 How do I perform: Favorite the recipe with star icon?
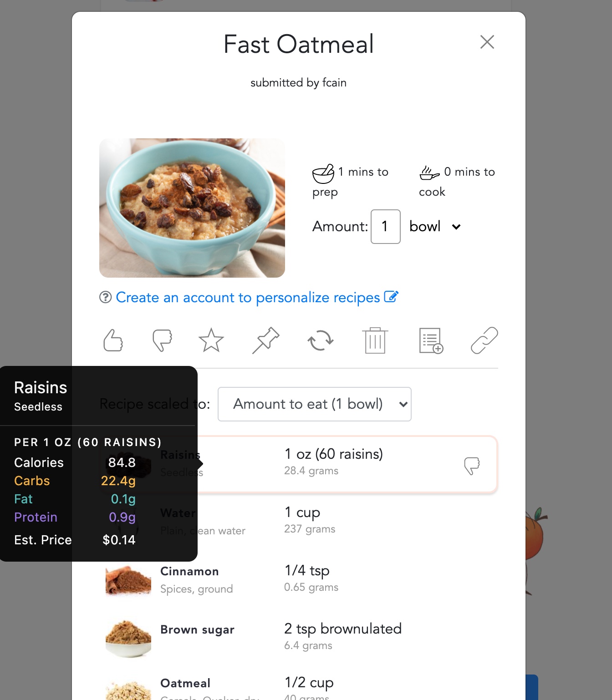211,340
